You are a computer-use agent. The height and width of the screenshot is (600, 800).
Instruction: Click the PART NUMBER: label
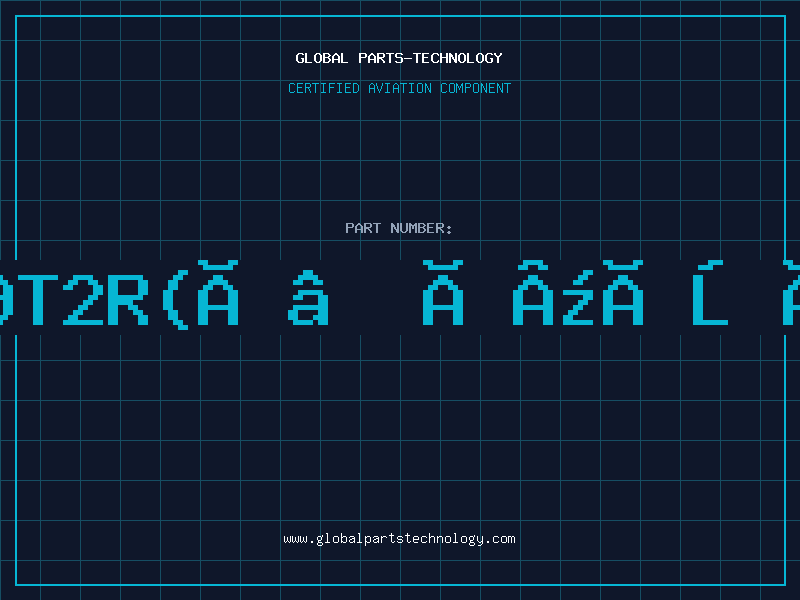tap(398, 228)
